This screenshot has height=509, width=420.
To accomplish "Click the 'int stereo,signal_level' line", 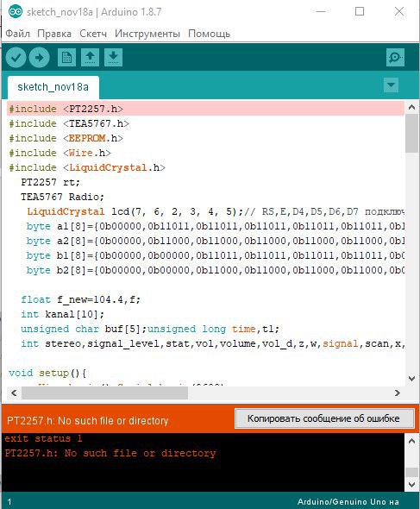I will 213,343.
